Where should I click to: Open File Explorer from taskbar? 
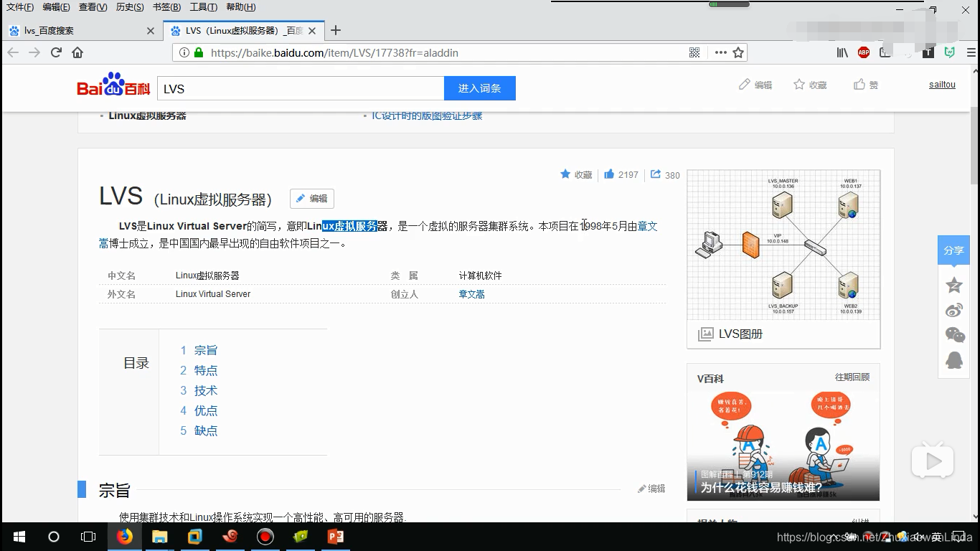(159, 537)
